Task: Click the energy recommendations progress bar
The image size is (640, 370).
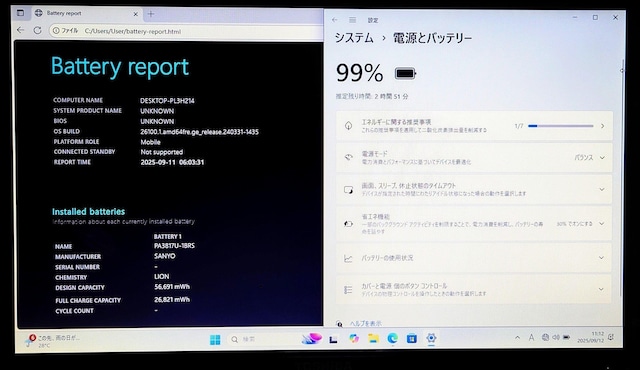Action: point(560,126)
